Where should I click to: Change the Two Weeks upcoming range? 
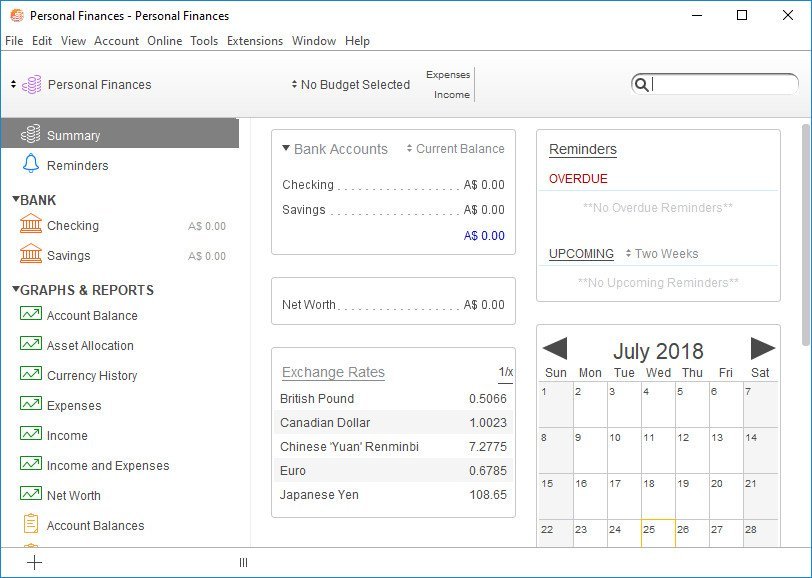661,254
